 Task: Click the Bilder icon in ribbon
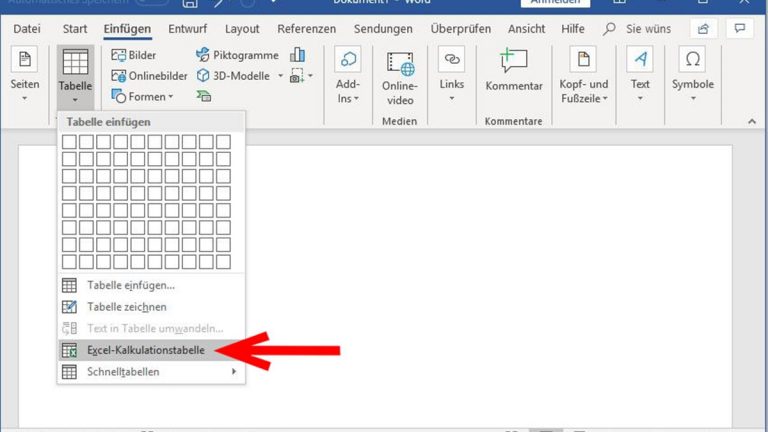(120, 56)
